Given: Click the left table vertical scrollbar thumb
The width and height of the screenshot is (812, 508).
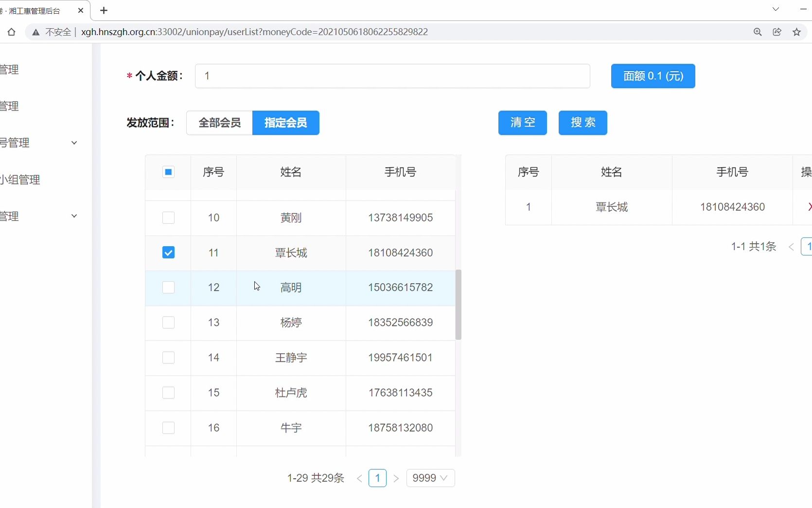Looking at the screenshot, I should 458,305.
